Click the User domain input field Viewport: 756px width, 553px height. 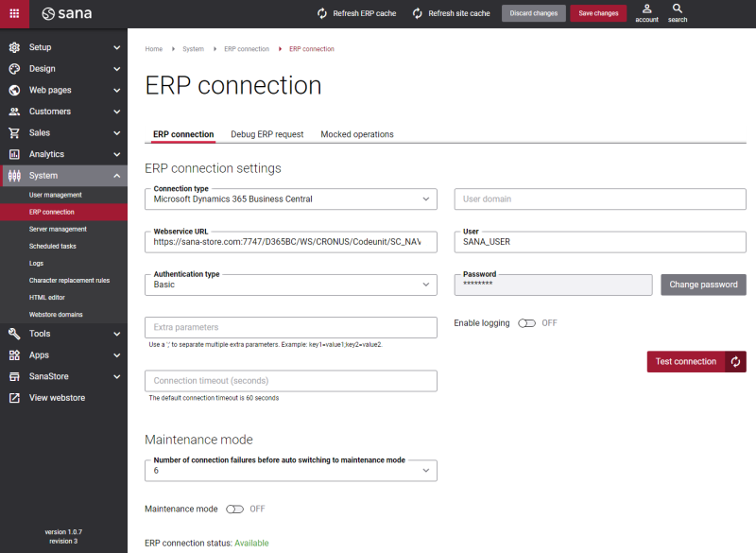click(x=600, y=199)
